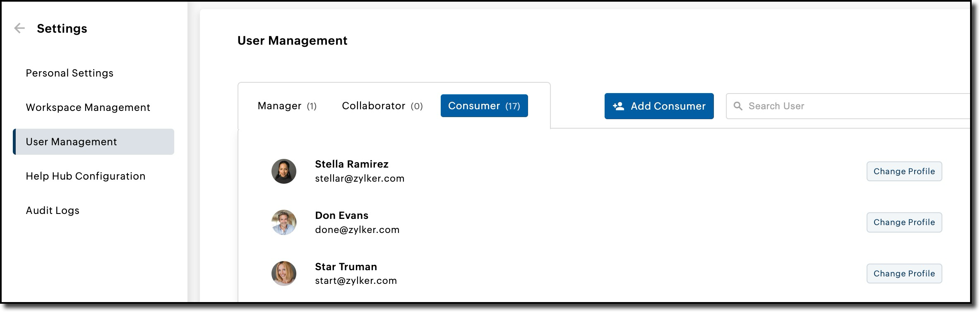Focus the Search User field
The image size is (980, 312).
848,106
